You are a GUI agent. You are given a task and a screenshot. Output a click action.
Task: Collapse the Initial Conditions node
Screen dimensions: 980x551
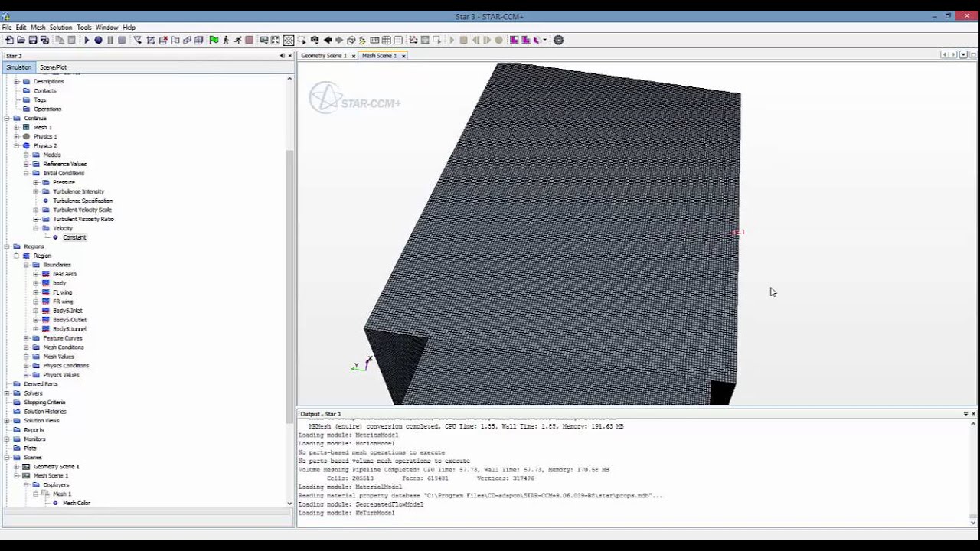[26, 173]
